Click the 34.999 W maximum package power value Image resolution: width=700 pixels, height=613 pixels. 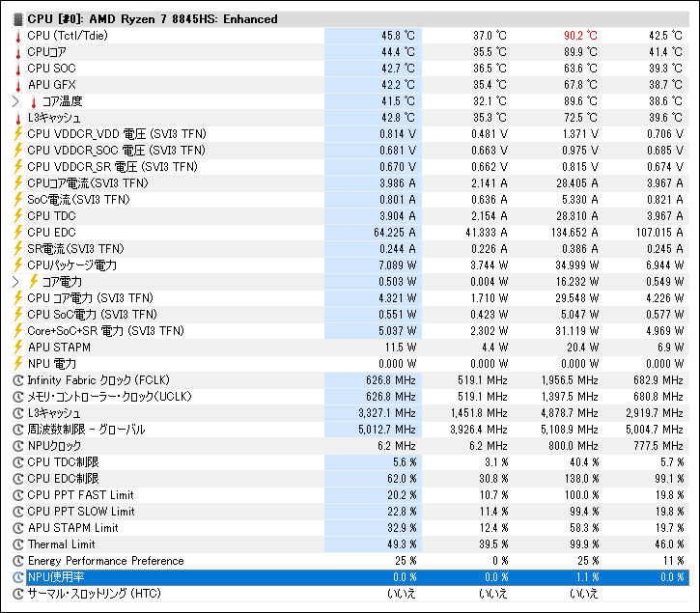(576, 265)
